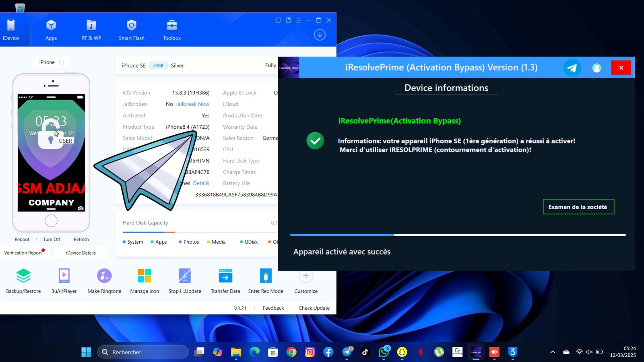
Task: Open the hamburger menu in 3uTools title bar
Action: click(x=298, y=20)
